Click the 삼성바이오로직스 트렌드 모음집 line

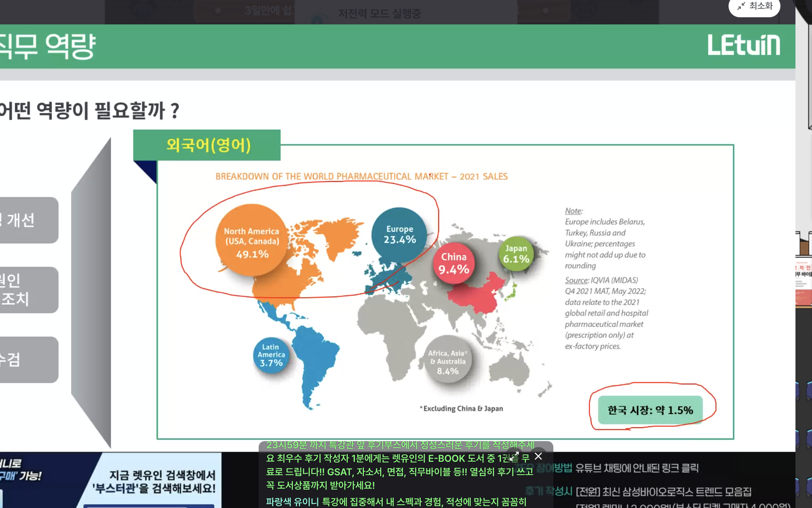tap(664, 491)
